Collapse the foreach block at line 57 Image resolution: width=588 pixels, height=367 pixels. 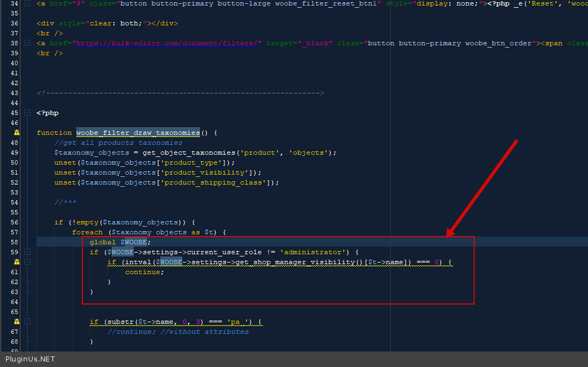tap(27, 232)
